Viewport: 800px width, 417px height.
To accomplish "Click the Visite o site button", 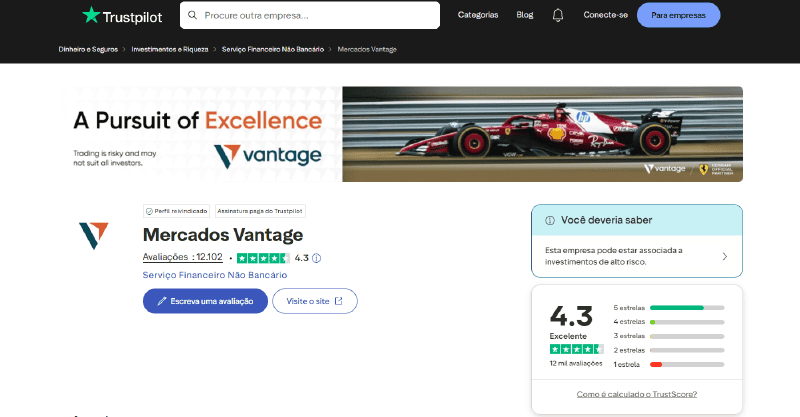I will click(x=315, y=301).
